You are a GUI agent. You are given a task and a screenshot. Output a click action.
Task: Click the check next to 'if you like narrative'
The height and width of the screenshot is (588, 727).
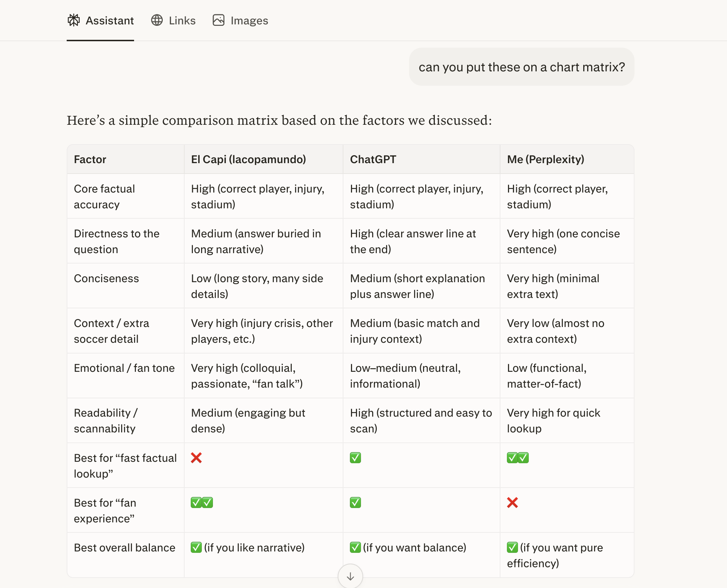[x=196, y=547]
